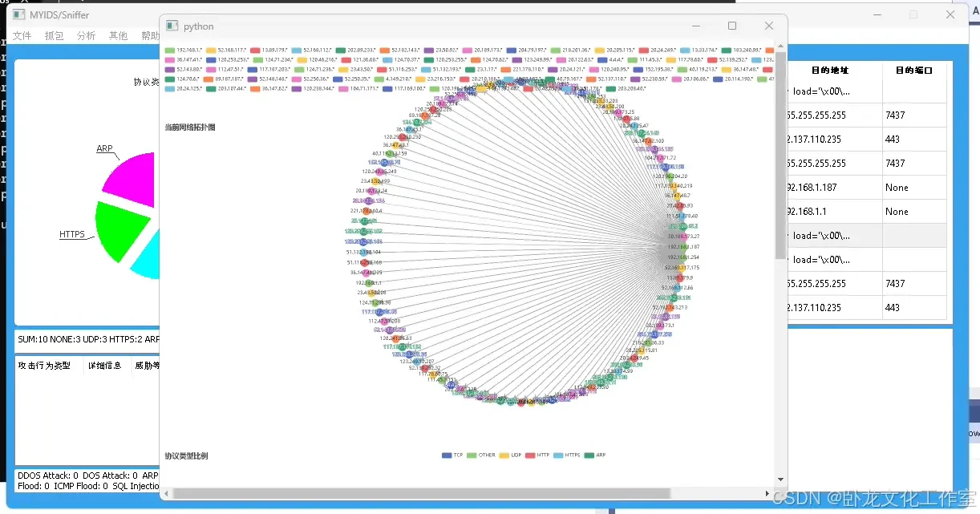Screen dimensions: 980x514
Task: Toggle the 192.168.1.* legend entry
Action: tap(183, 50)
